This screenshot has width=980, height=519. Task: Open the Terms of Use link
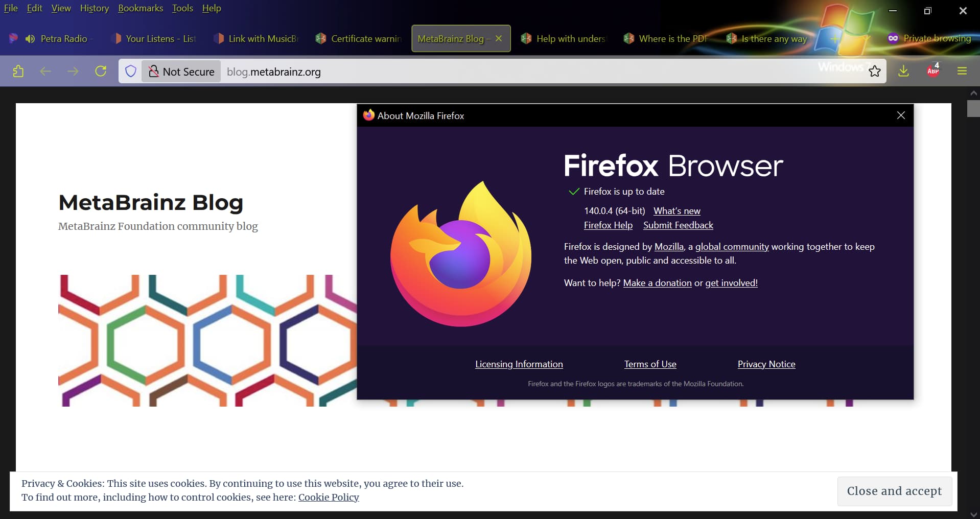pyautogui.click(x=650, y=364)
